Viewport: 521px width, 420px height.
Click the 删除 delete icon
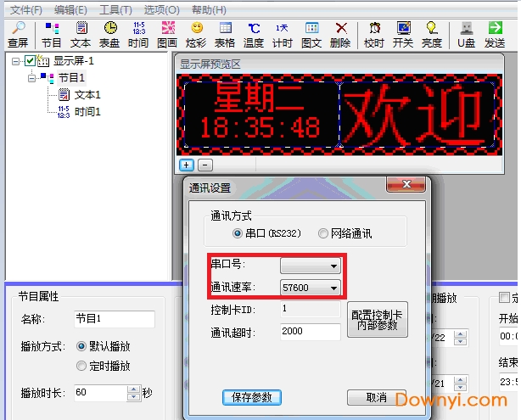pyautogui.click(x=340, y=35)
